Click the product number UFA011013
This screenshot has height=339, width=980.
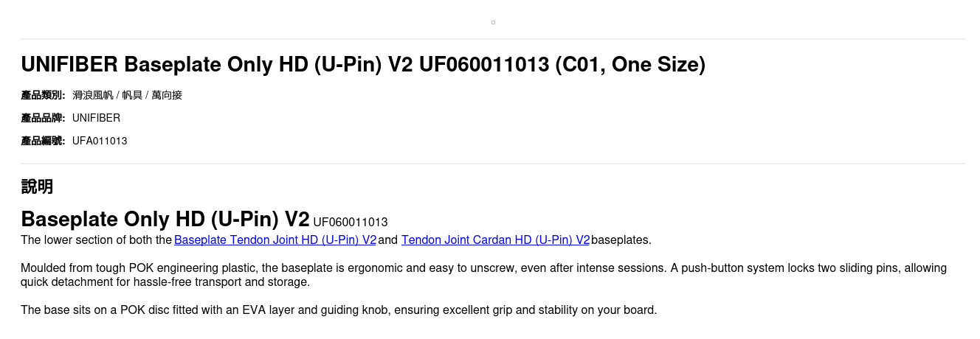100,141
